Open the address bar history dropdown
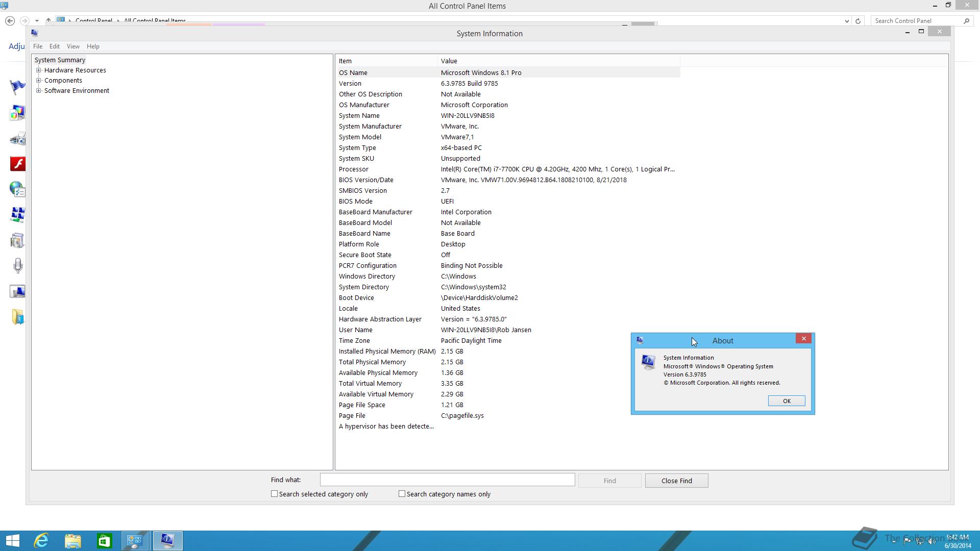This screenshot has width=980, height=551. 847,21
